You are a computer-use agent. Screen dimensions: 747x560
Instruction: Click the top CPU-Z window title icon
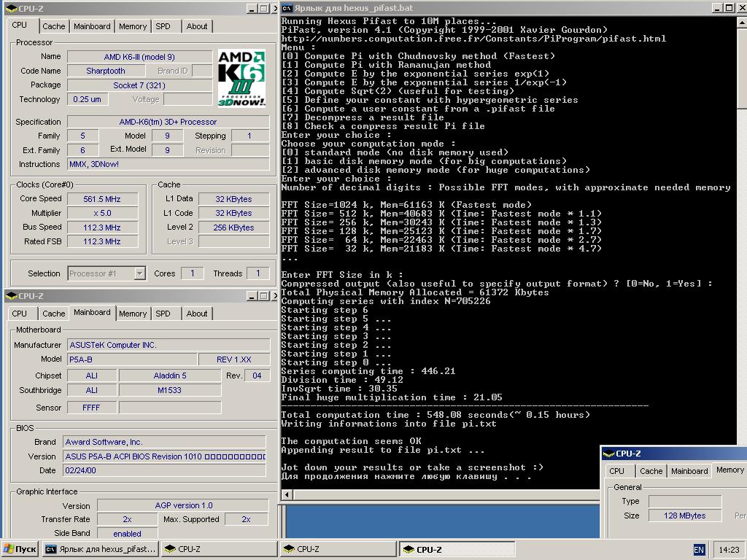11,9
